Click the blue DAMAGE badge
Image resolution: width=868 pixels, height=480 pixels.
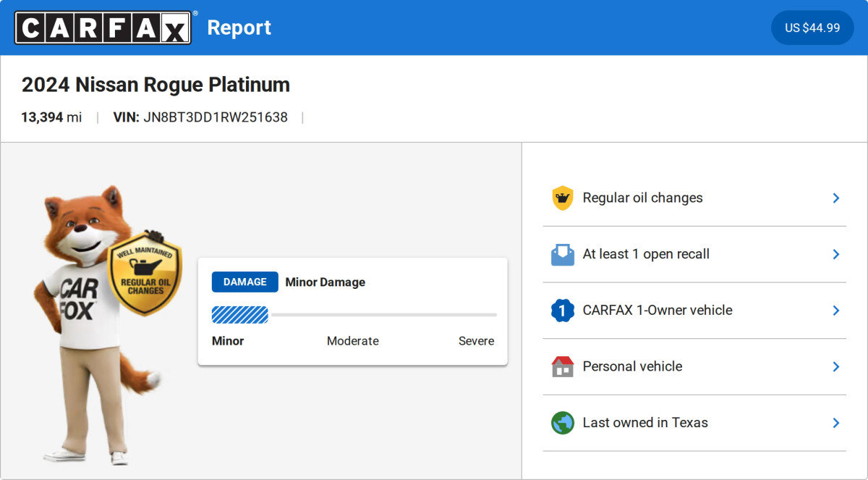click(x=244, y=282)
